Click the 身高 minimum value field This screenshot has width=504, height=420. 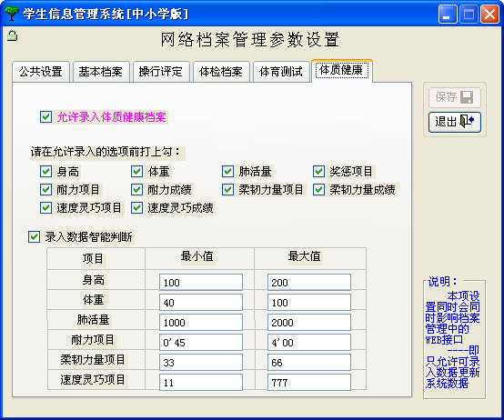(x=201, y=282)
